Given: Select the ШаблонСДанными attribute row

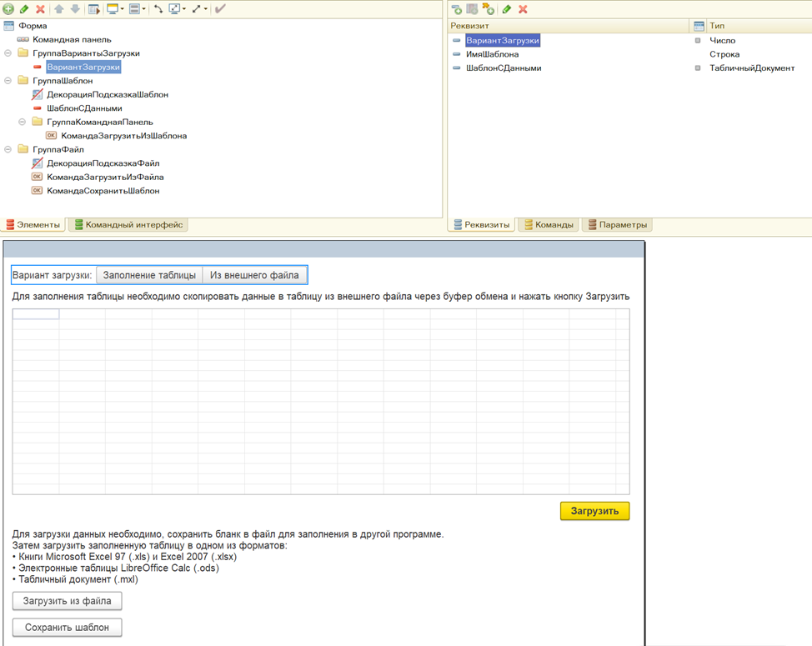Looking at the screenshot, I should (504, 68).
